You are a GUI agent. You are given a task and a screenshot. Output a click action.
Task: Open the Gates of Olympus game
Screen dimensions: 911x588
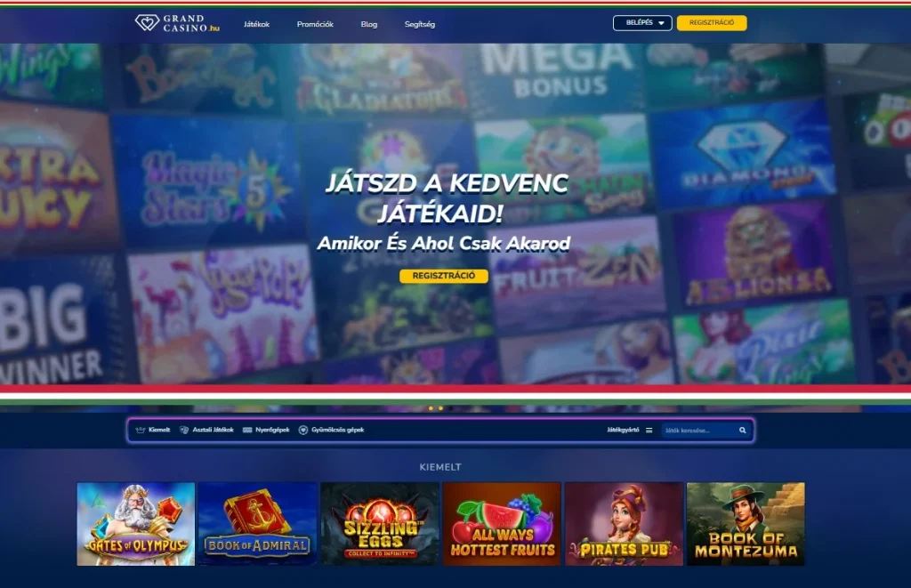(136, 524)
